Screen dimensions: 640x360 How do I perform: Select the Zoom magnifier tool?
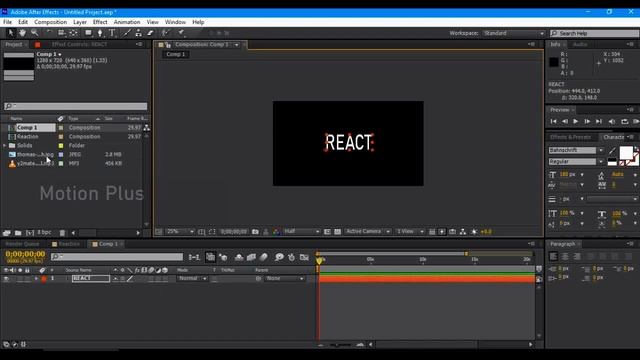(x=35, y=33)
